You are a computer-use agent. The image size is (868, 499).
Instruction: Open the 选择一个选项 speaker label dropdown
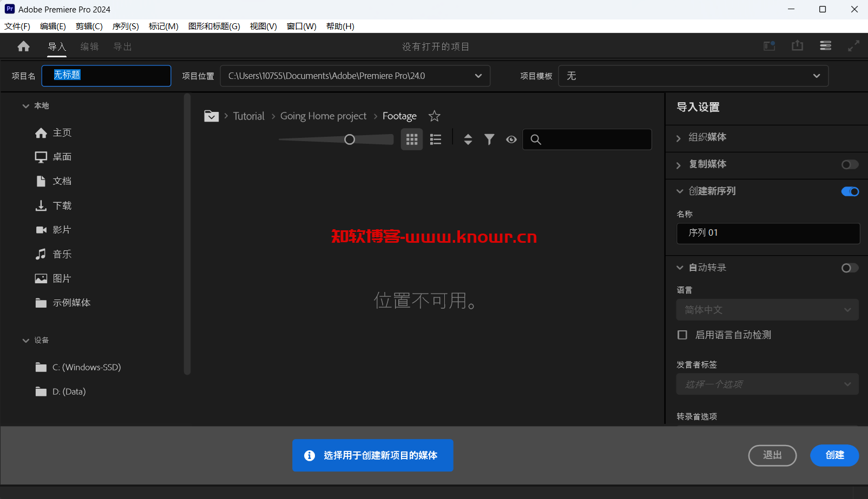pos(767,384)
